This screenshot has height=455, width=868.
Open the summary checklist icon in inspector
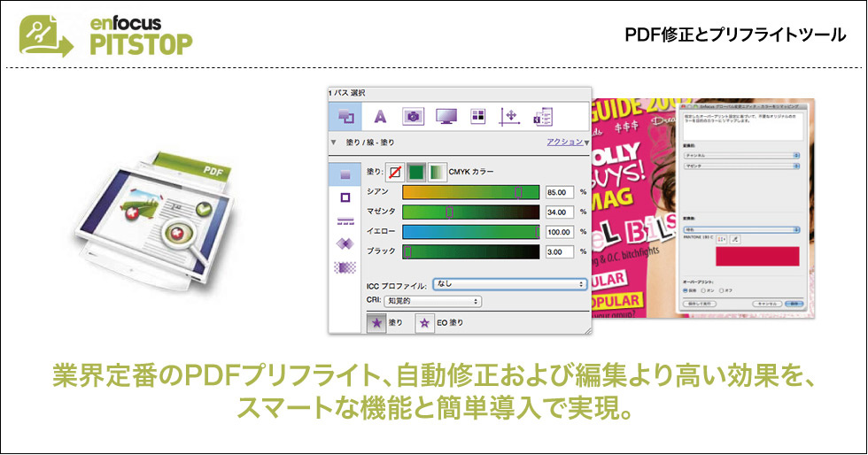(543, 117)
